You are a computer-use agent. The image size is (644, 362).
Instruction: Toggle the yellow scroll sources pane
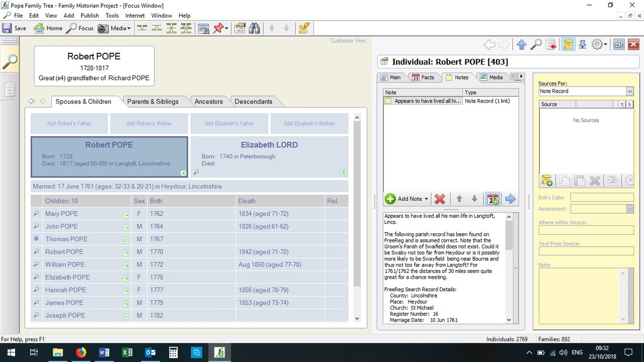click(x=568, y=45)
